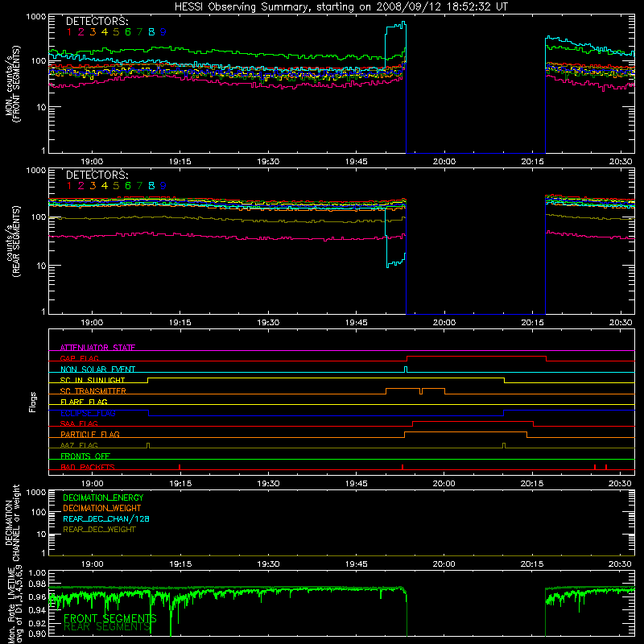Click the bad packet marker near 19:15
The width and height of the screenshot is (644, 644).
point(180,467)
